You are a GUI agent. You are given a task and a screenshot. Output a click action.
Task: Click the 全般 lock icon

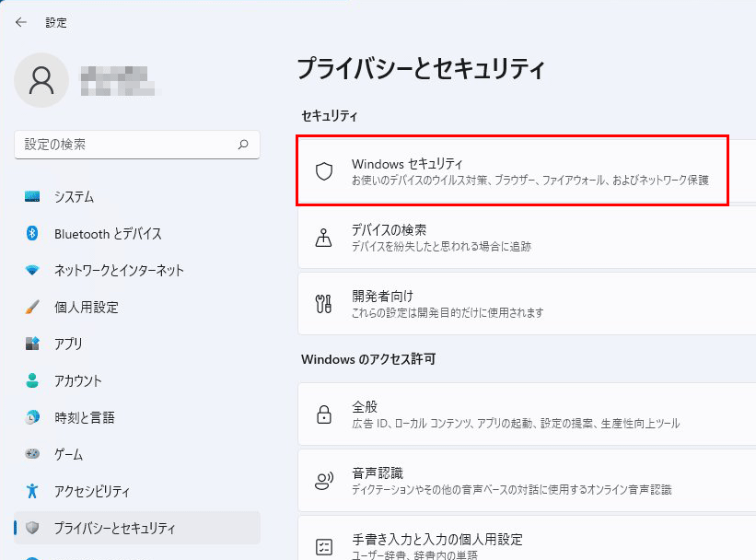point(324,414)
